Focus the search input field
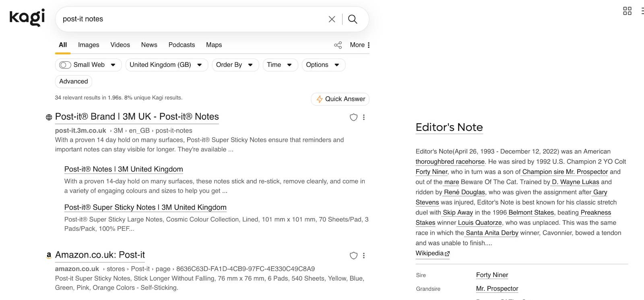Screen dimensions: 644x300 pyautogui.click(x=193, y=19)
